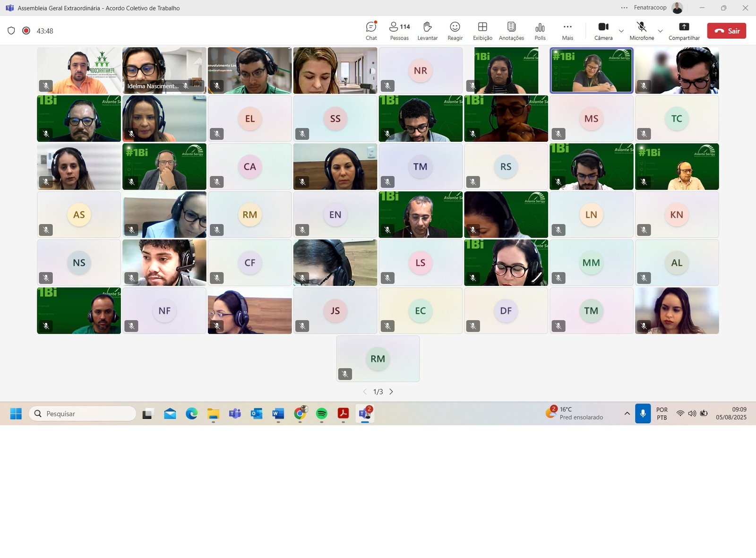
Task: Toggle the Câmera on or off
Action: pyautogui.click(x=603, y=31)
